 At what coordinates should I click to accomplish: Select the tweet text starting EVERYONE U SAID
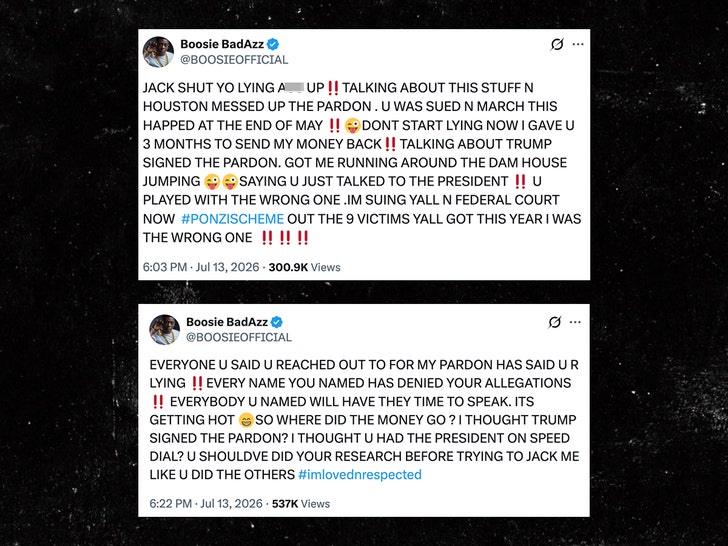point(364,420)
